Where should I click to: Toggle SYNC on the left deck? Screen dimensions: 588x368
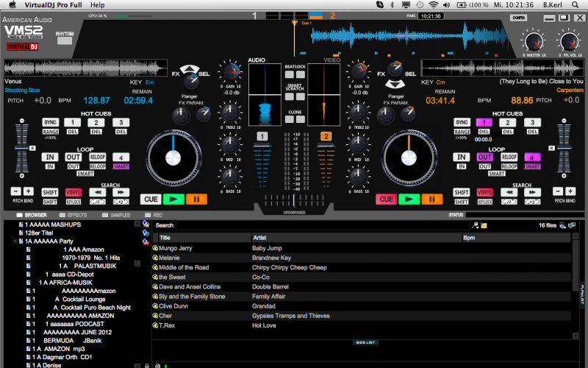point(50,122)
